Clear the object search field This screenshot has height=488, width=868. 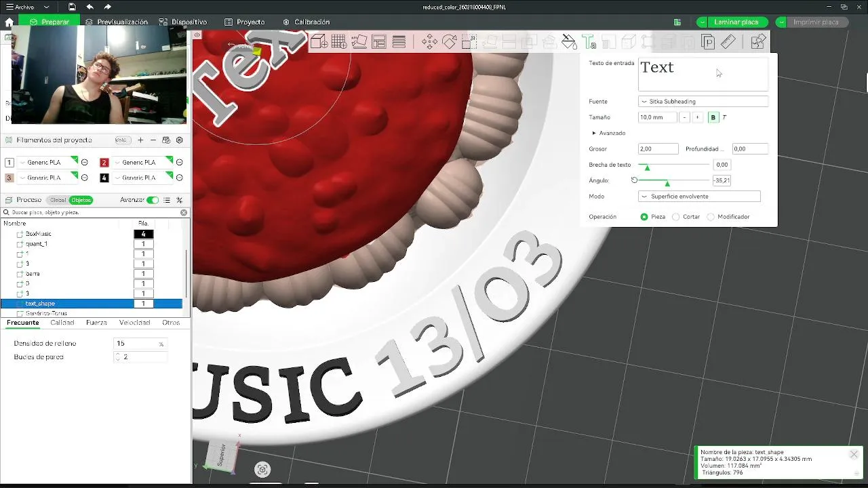click(x=184, y=212)
